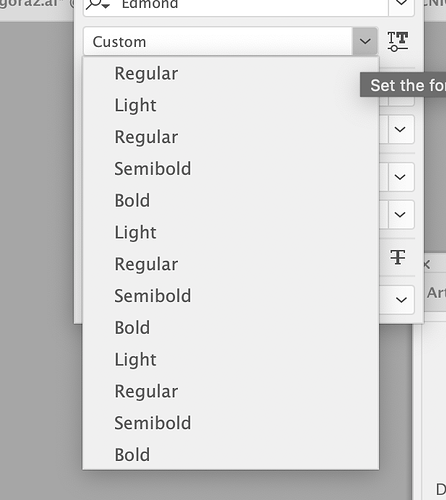
Task: Close the panel with the Art tab
Action: point(426,265)
